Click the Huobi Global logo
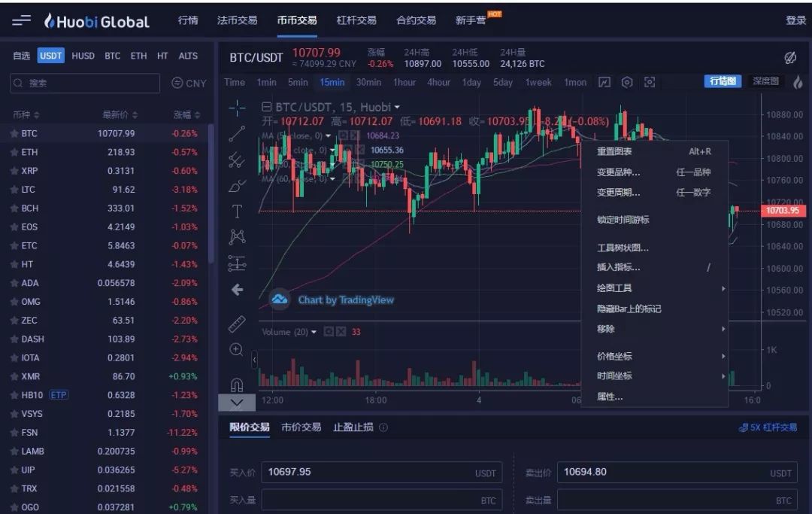 coord(96,21)
